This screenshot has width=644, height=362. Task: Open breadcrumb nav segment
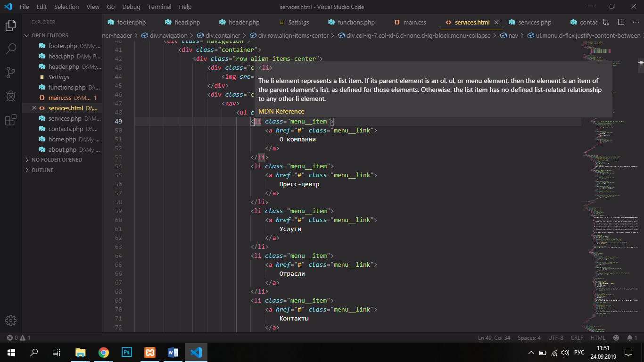pos(509,35)
